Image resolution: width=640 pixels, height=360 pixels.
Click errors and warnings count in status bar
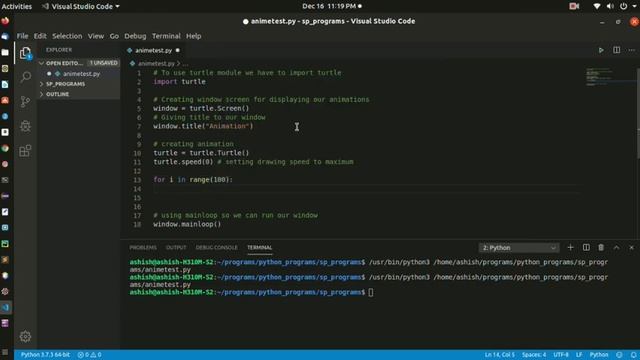click(x=89, y=355)
